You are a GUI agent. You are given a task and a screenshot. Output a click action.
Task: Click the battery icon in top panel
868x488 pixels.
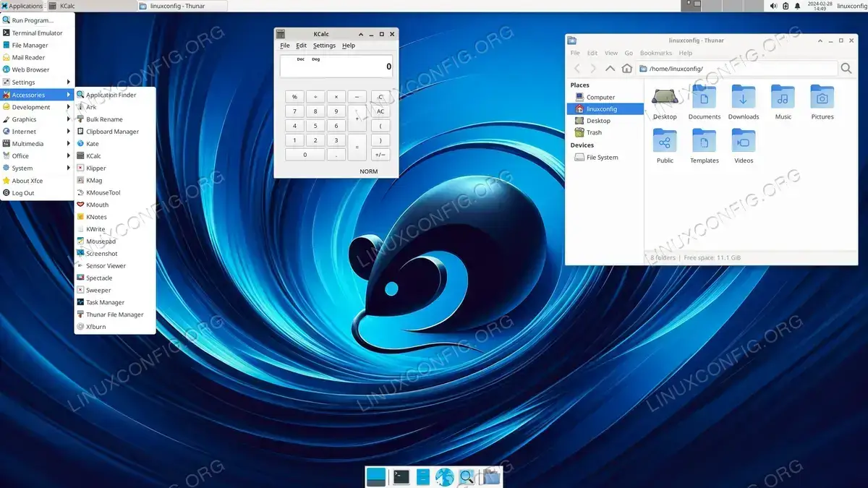tap(786, 6)
